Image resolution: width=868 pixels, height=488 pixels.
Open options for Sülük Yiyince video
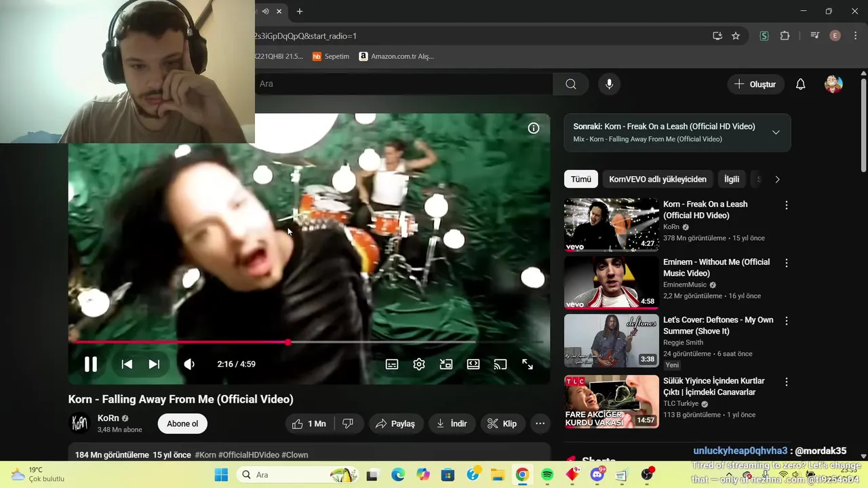[x=787, y=382]
